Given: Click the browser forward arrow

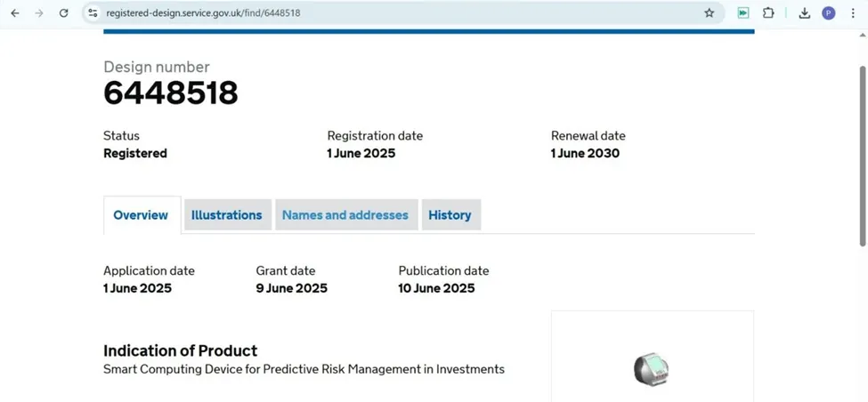Looking at the screenshot, I should coord(39,13).
